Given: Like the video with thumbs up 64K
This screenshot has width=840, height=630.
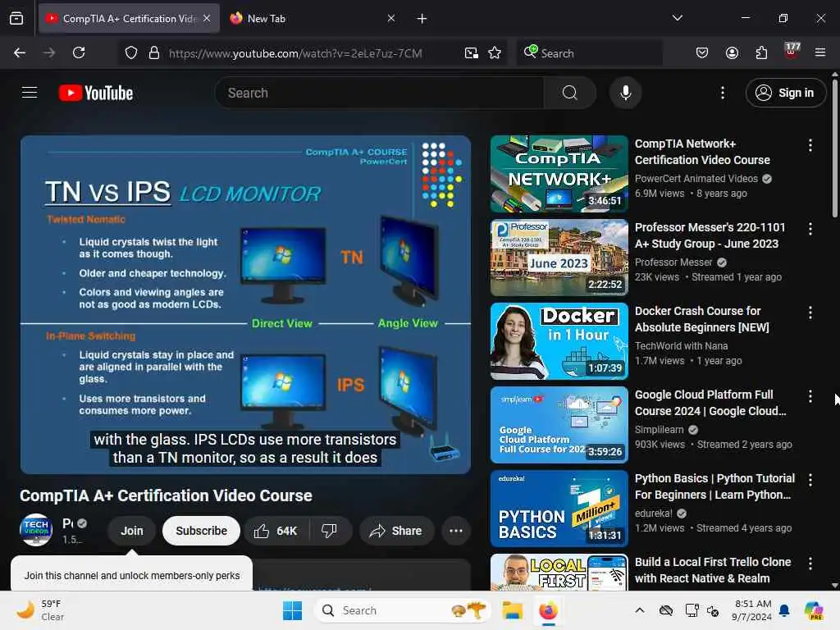Looking at the screenshot, I should tap(276, 531).
